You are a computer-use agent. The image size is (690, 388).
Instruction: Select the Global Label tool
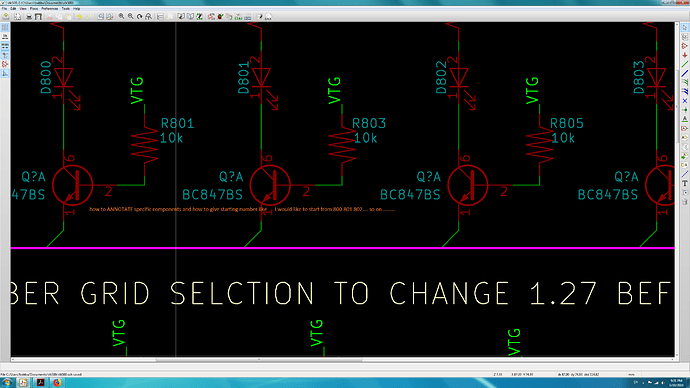pyautogui.click(x=685, y=128)
